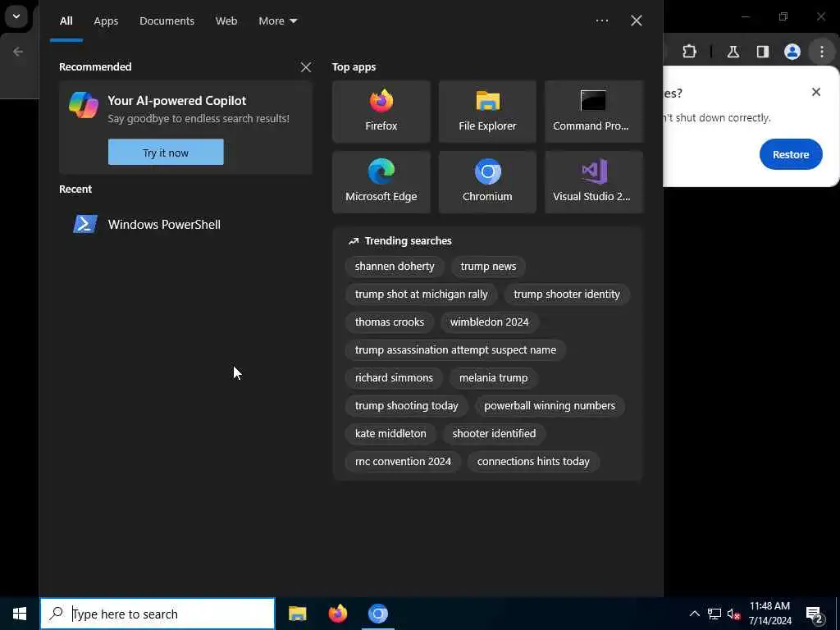Switch to the Web tab
Viewport: 840px width, 630px height.
pos(226,21)
